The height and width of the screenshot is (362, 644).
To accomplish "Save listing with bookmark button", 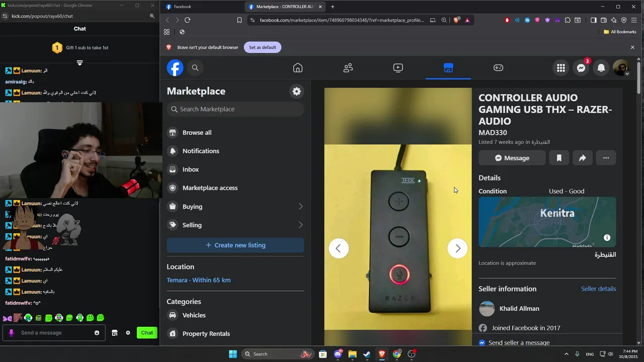I will coord(559,158).
